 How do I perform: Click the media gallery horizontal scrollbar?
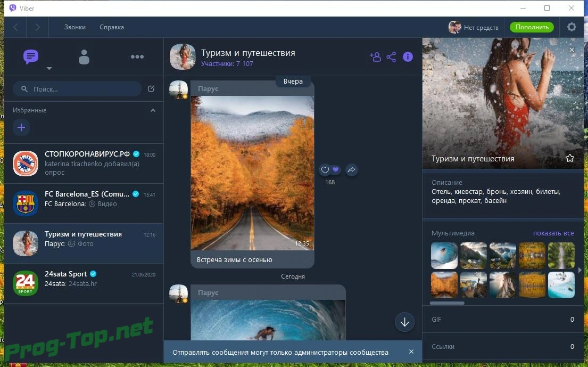tap(447, 303)
